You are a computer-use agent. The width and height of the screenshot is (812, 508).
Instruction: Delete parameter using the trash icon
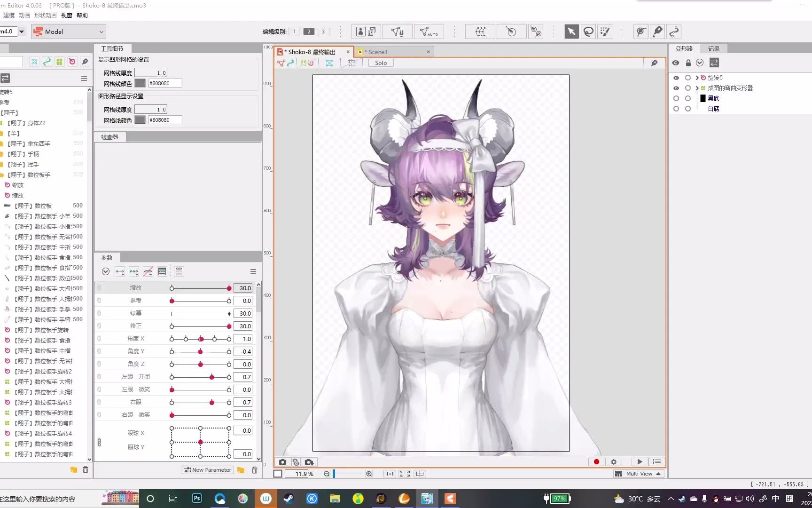coord(254,470)
